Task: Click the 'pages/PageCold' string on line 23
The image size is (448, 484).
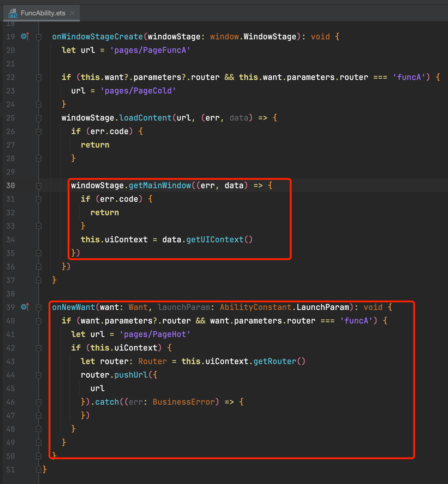Action: pos(138,91)
